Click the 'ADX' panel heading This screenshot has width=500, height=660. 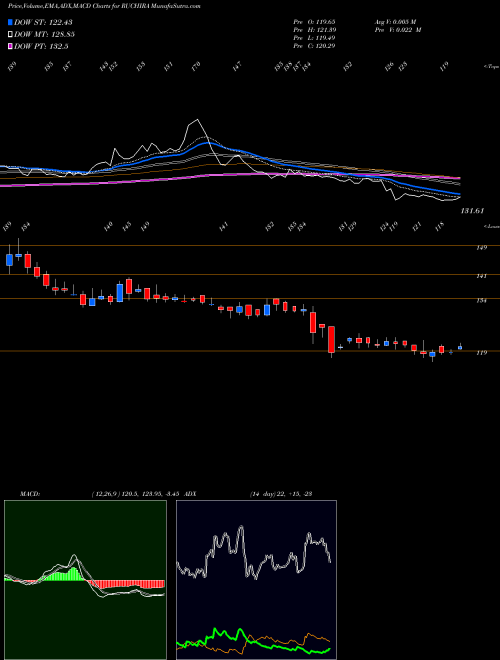pyautogui.click(x=190, y=494)
